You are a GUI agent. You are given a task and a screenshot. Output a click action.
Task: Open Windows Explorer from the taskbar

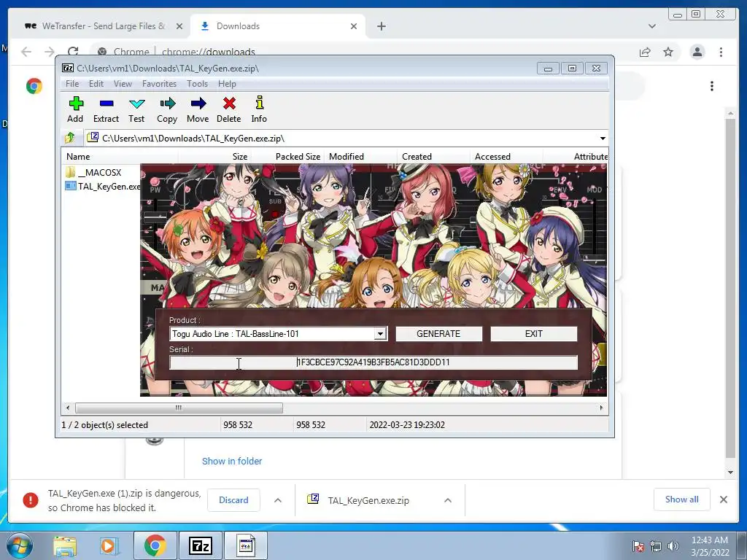65,546
